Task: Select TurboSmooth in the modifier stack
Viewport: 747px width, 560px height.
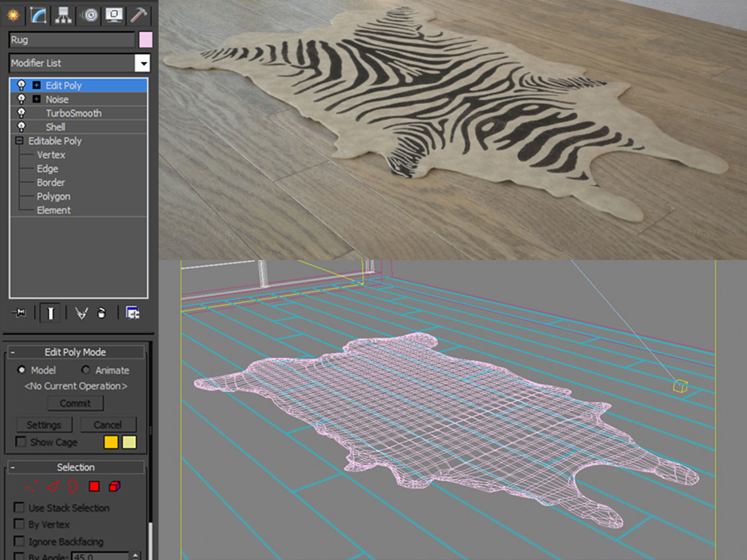Action: pyautogui.click(x=73, y=113)
